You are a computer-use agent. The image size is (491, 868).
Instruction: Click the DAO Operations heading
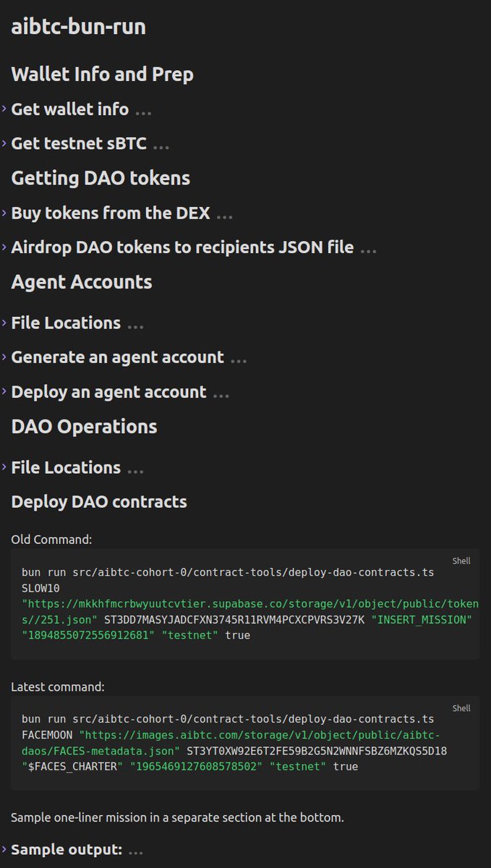point(84,426)
